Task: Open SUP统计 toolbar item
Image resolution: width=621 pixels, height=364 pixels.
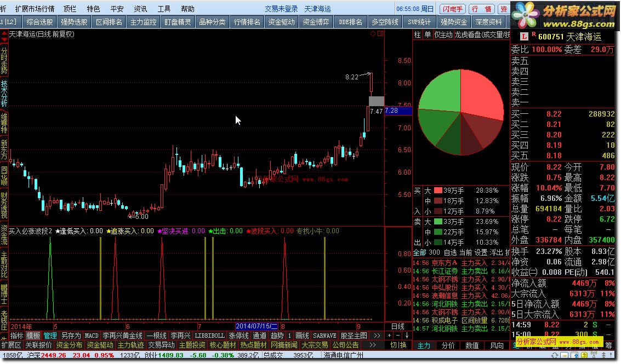Action: pyautogui.click(x=419, y=22)
